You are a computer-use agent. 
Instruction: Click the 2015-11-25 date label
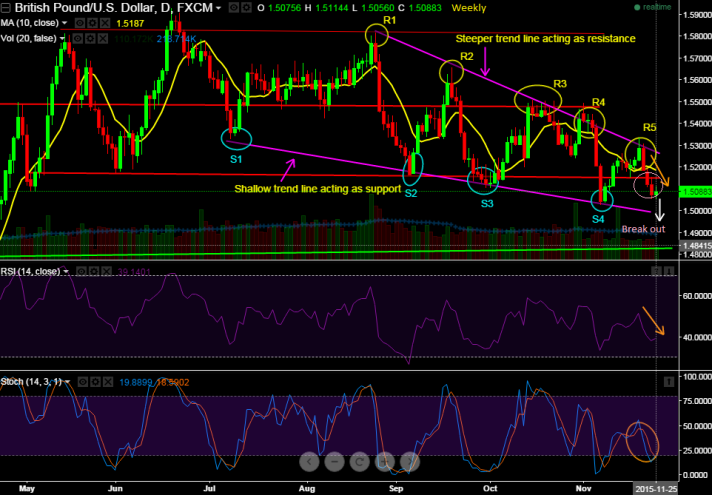click(655, 489)
